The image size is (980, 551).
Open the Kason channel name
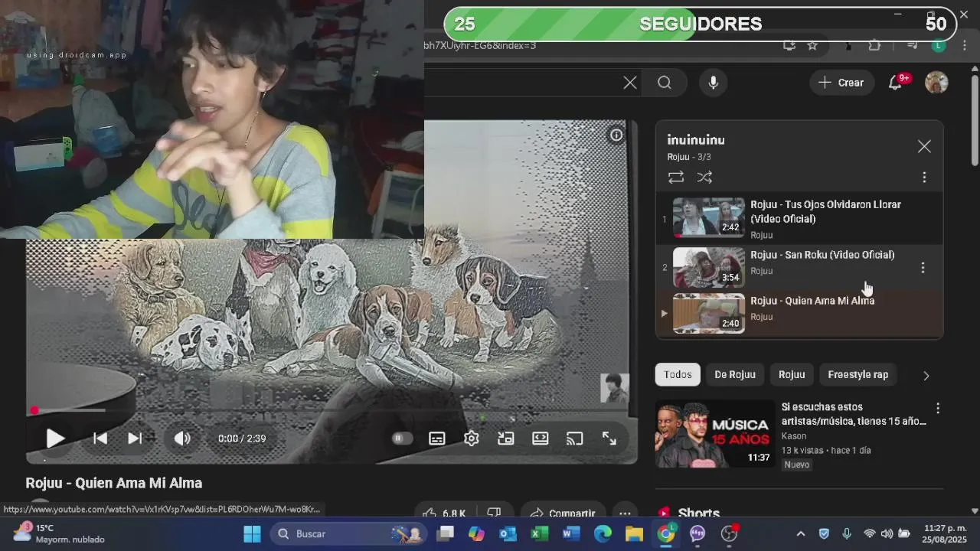click(x=794, y=436)
